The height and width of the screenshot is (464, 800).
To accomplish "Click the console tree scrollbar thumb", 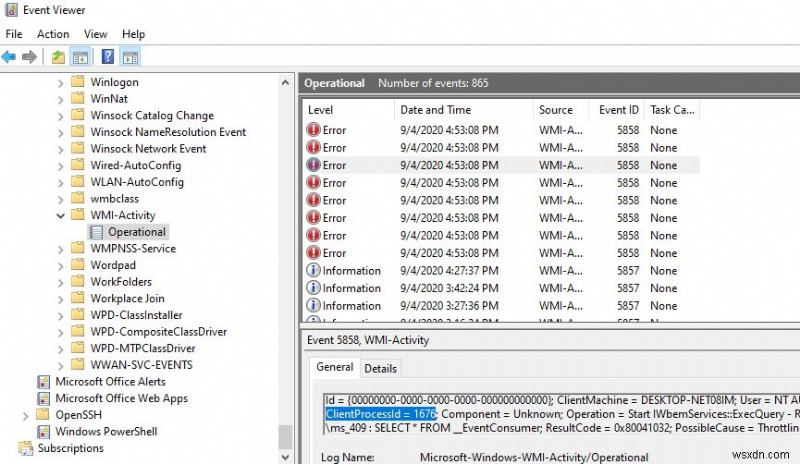I will click(285, 437).
